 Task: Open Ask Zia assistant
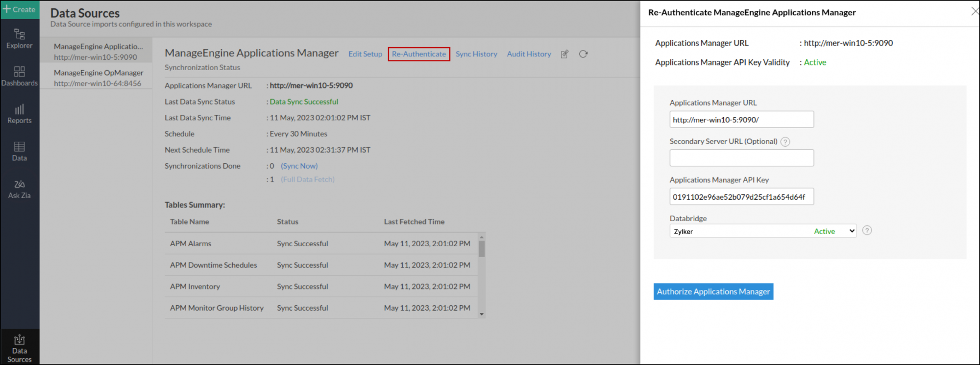tap(20, 189)
